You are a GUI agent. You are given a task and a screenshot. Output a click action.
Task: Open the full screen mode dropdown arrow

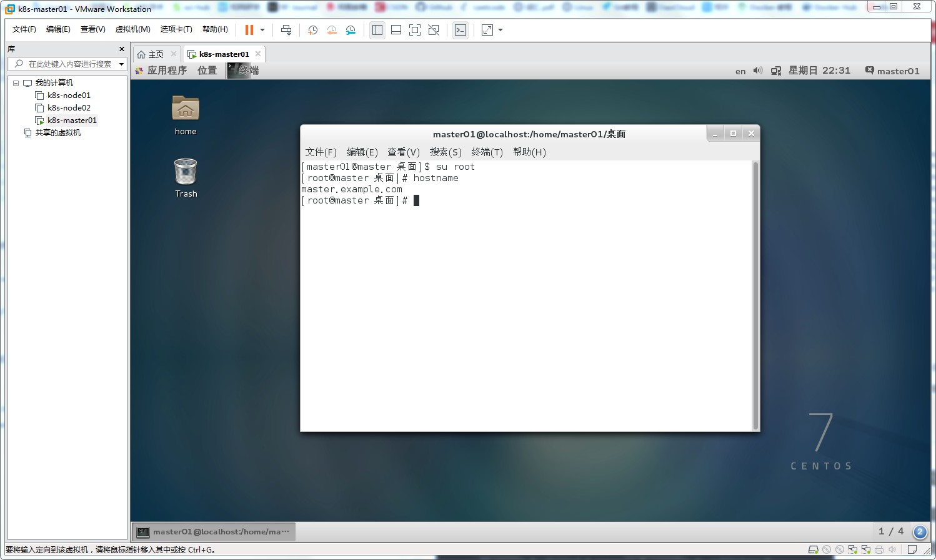[x=500, y=30]
